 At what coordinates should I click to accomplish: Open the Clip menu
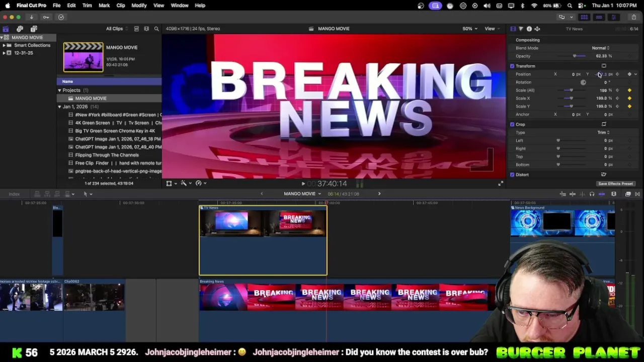click(121, 6)
